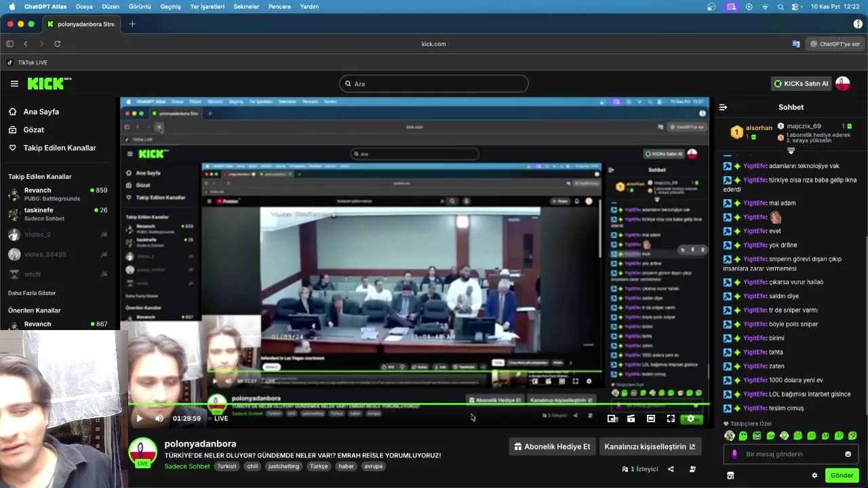Viewport: 868px width, 488px height.
Task: Open offline channel violes_34435
Action: point(58,254)
